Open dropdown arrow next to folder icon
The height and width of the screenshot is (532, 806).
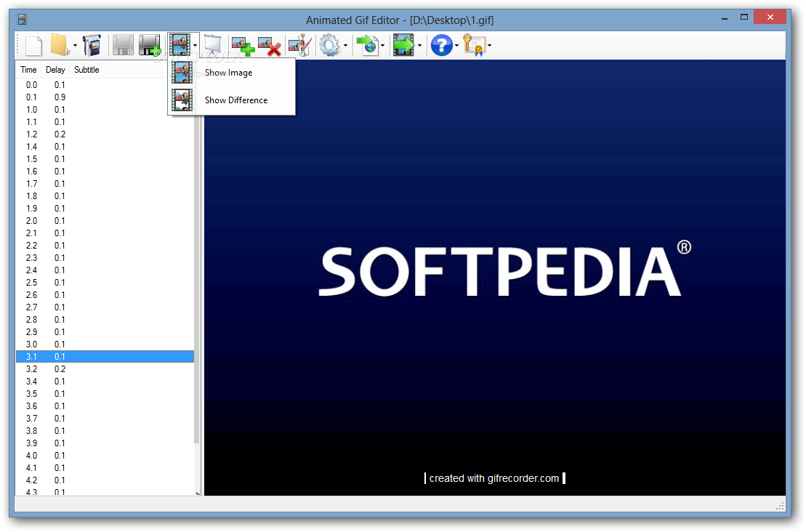75,46
